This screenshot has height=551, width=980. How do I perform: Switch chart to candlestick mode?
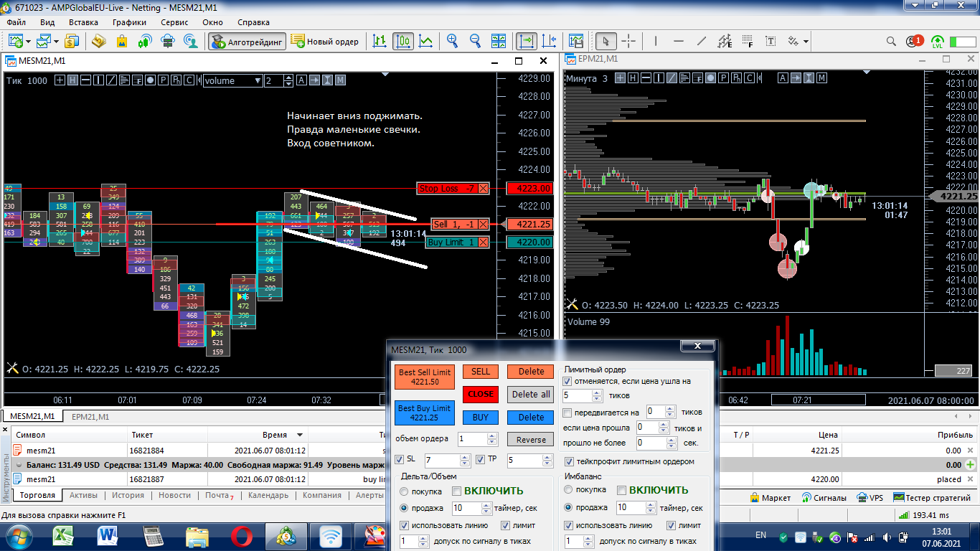403,41
